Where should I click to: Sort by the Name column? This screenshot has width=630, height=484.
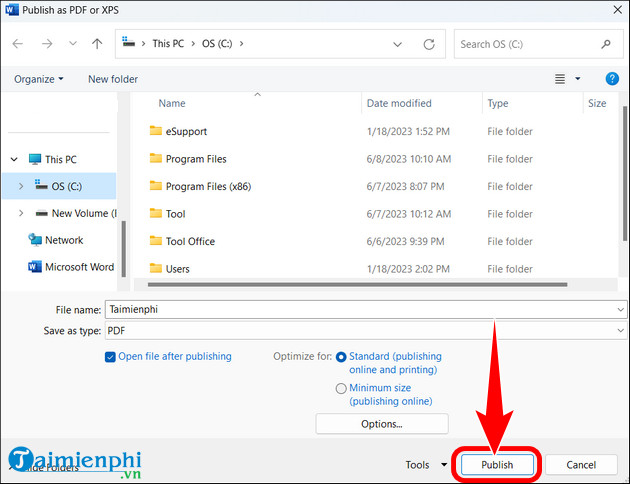point(172,103)
